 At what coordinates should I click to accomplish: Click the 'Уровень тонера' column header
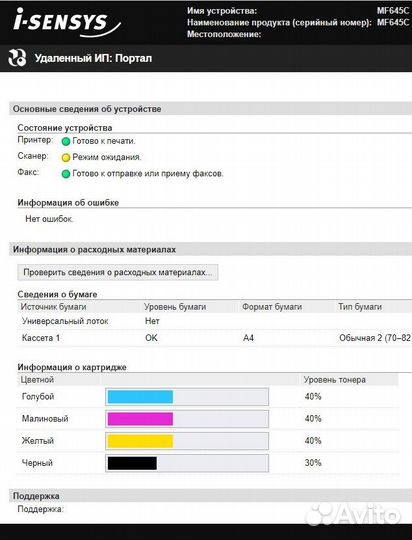point(334,380)
